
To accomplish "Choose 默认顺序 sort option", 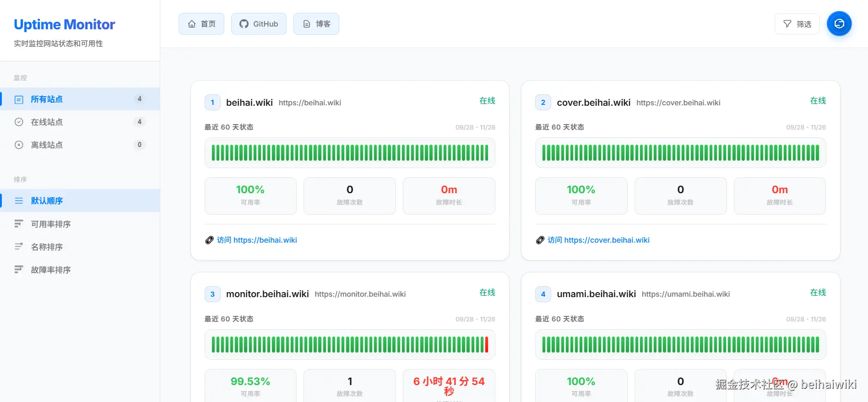I will tap(80, 201).
